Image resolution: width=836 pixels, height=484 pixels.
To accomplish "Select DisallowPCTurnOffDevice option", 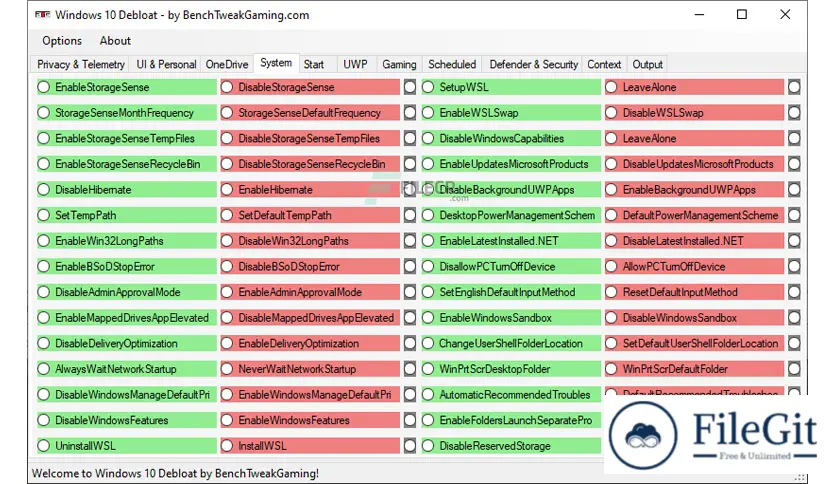I will tap(511, 266).
